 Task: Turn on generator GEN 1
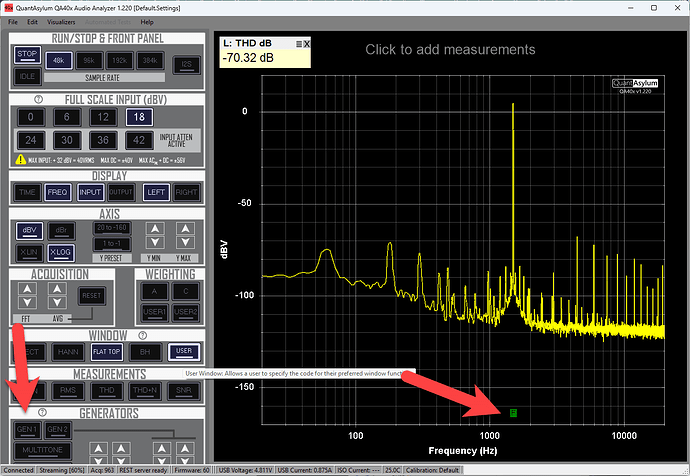(26, 430)
